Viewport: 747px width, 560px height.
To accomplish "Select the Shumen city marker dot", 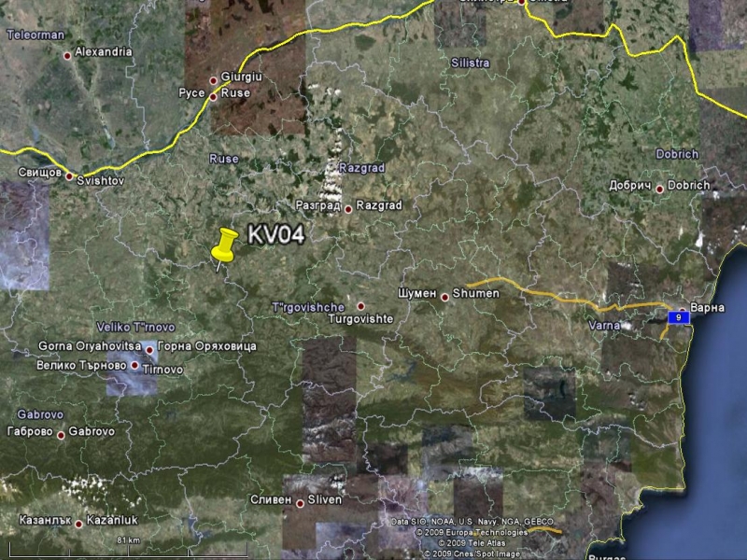I will (x=445, y=298).
